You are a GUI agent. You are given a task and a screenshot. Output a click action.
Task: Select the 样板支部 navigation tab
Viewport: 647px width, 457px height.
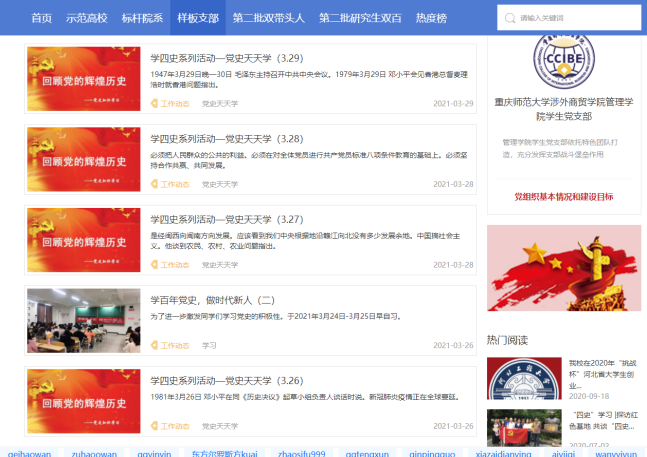[x=196, y=18]
